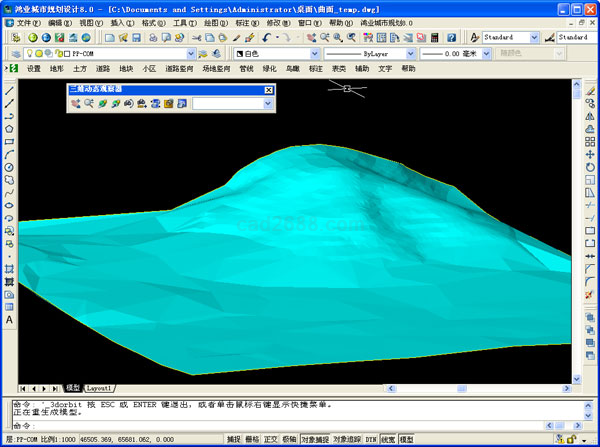The height and width of the screenshot is (447, 600).
Task: Click the 绿化 toolbar menu button
Action: click(270, 69)
